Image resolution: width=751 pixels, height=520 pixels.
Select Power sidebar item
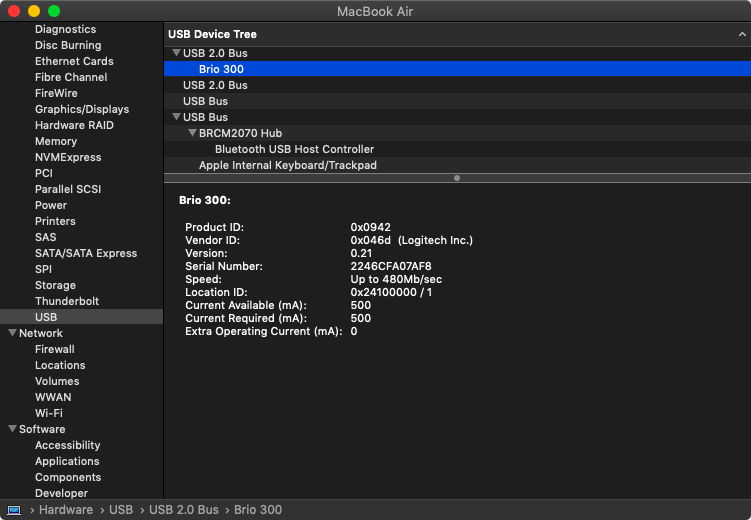coord(51,205)
